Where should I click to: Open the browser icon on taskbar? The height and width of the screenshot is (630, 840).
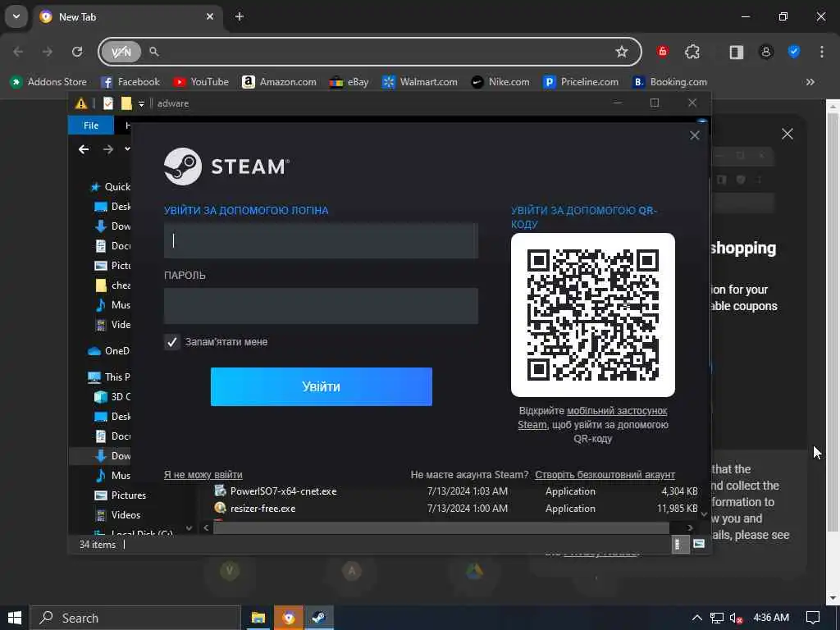[x=289, y=618]
